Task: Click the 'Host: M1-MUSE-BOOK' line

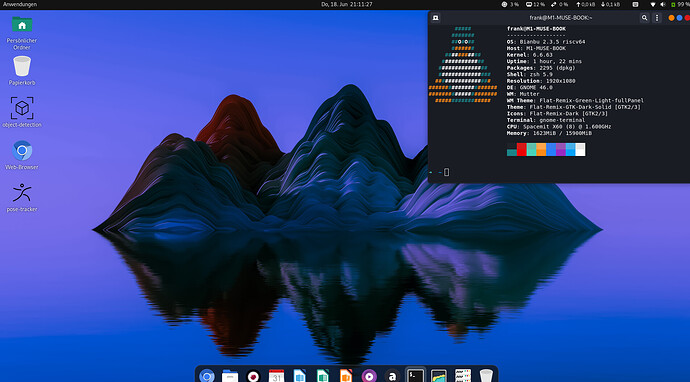Action: 536,48
